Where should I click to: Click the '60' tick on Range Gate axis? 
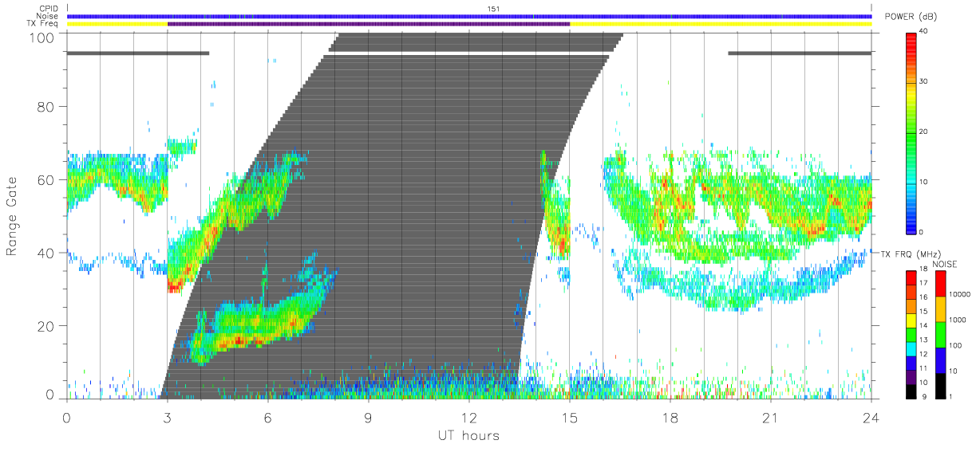tap(47, 179)
